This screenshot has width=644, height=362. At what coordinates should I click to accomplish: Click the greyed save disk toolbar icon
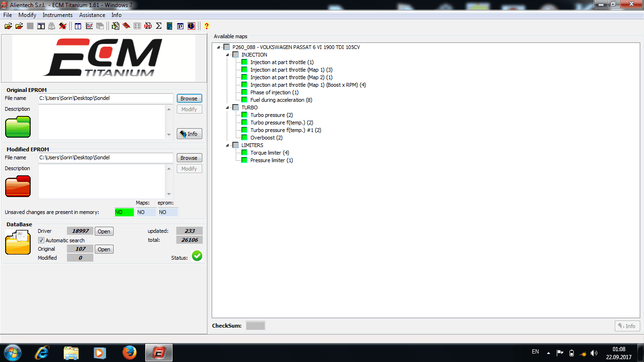point(30,26)
